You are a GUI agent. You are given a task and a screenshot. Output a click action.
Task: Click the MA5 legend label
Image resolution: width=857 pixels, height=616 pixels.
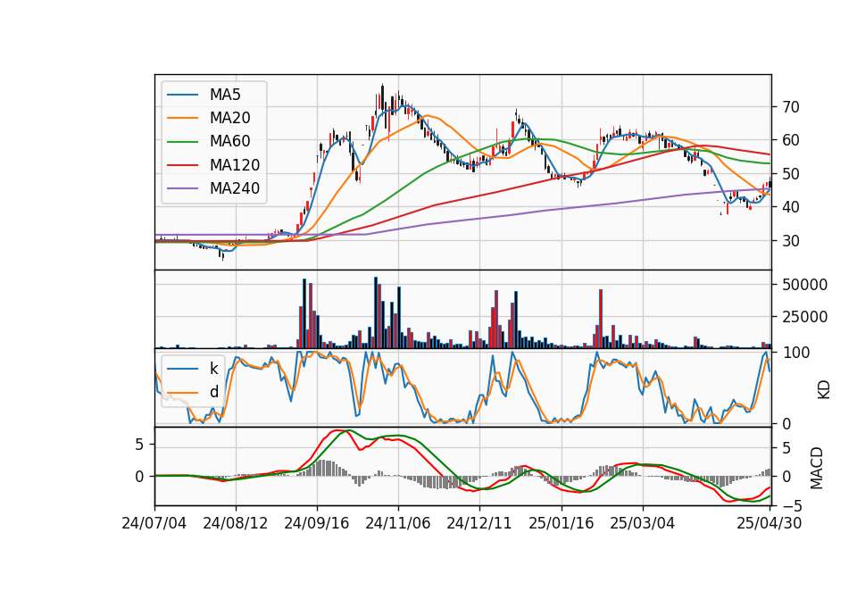click(225, 95)
